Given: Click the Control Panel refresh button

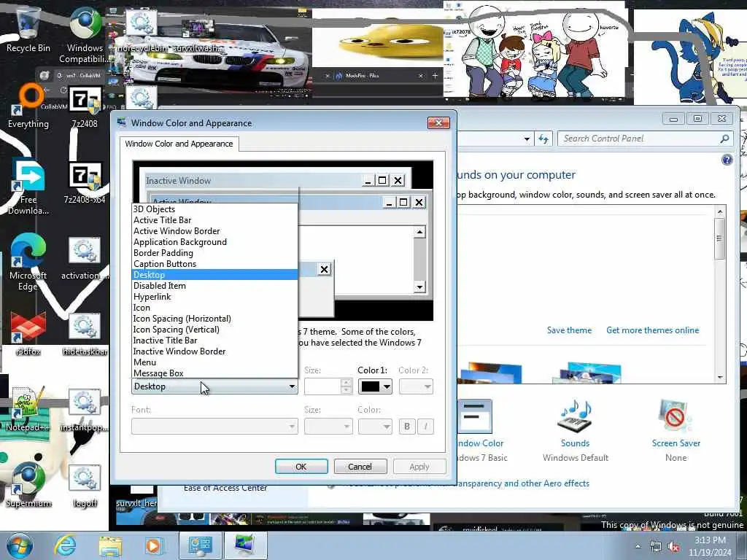Looking at the screenshot, I should (x=543, y=139).
